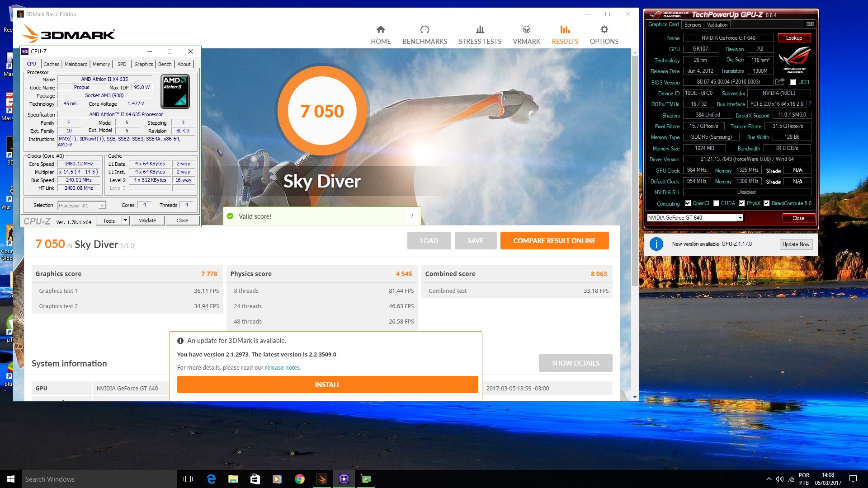Viewport: 868px width, 488px height.
Task: Toggle the UEFI checkbox in GPU-Z
Action: [x=793, y=82]
